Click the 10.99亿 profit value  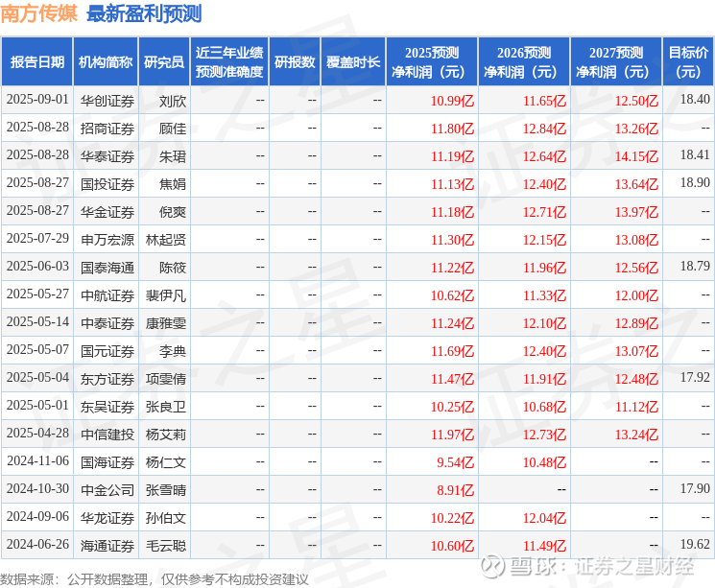coord(452,101)
